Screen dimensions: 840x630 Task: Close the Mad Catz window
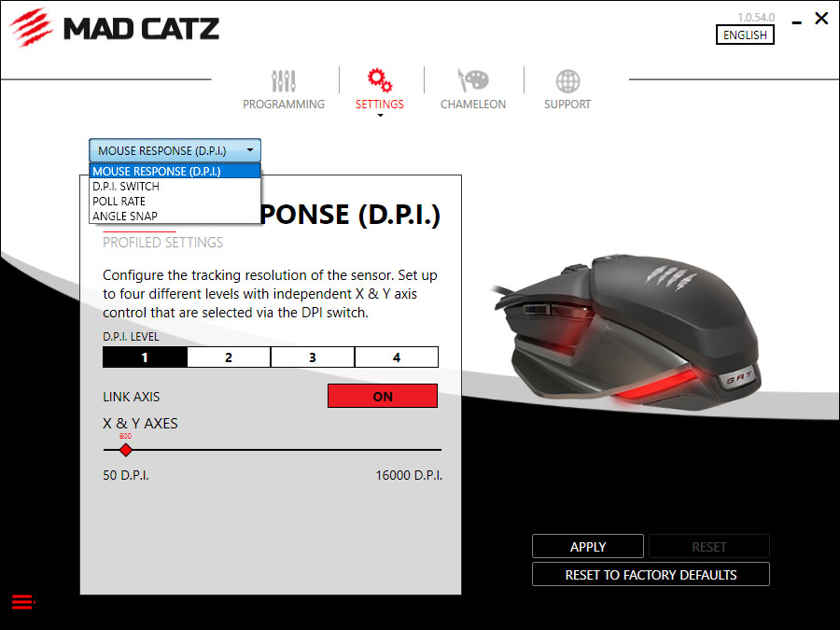pyautogui.click(x=821, y=19)
